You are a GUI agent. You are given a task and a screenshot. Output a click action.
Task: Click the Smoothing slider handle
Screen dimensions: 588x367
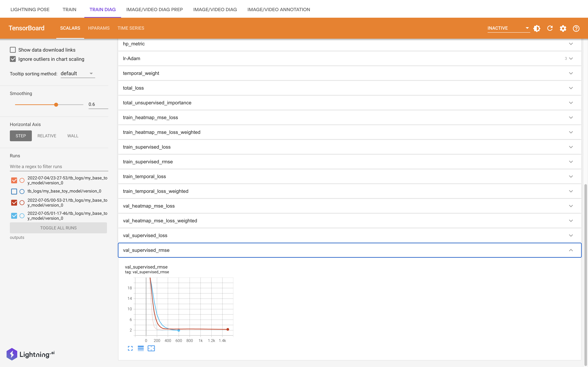tap(56, 105)
